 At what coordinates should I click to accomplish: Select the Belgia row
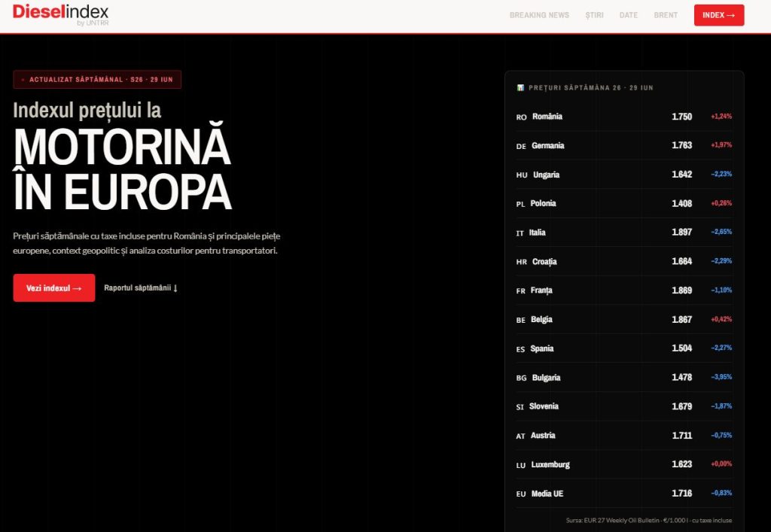[624, 319]
